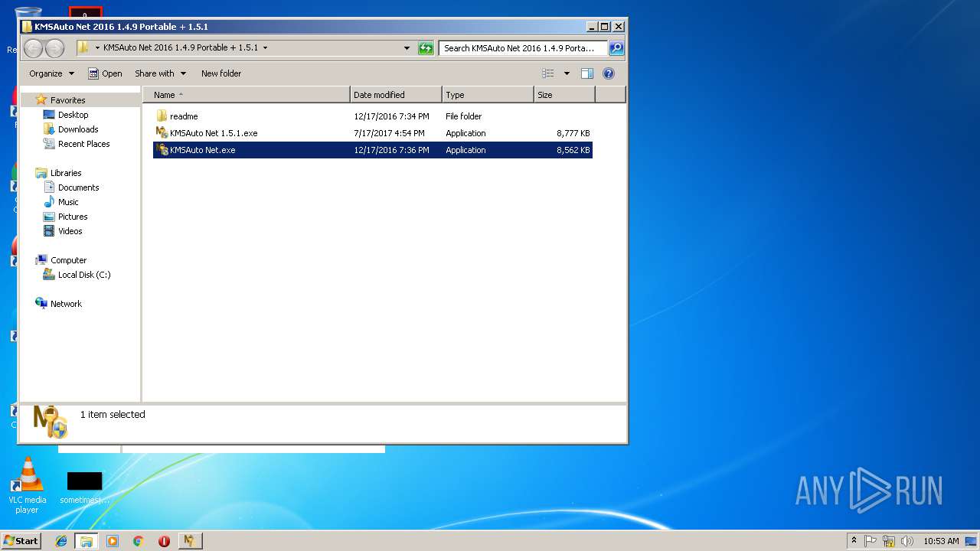Expand the view options dropdown arrow
This screenshot has width=980, height=551.
pos(567,73)
